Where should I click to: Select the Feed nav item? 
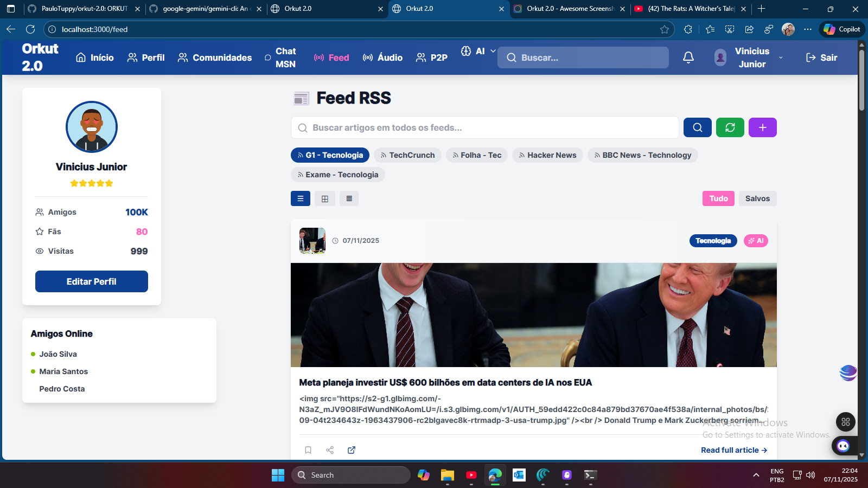(331, 57)
